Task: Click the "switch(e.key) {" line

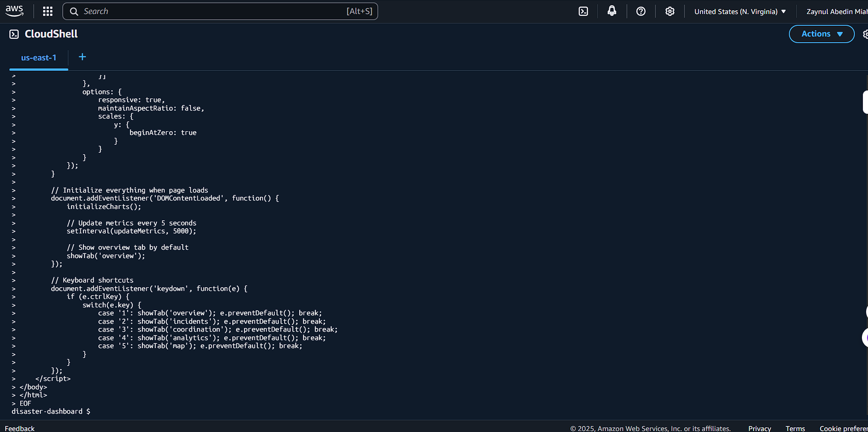Action: [x=112, y=305]
